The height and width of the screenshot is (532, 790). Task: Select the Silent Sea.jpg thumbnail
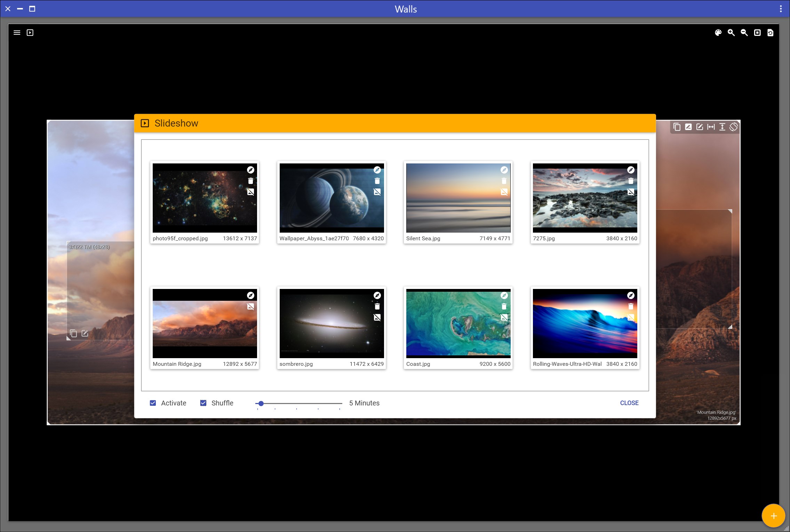pos(458,198)
